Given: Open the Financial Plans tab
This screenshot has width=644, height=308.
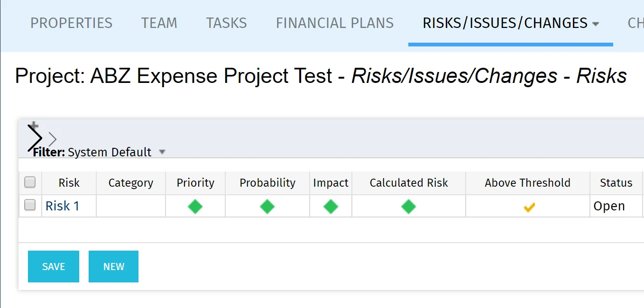Looking at the screenshot, I should click(335, 23).
